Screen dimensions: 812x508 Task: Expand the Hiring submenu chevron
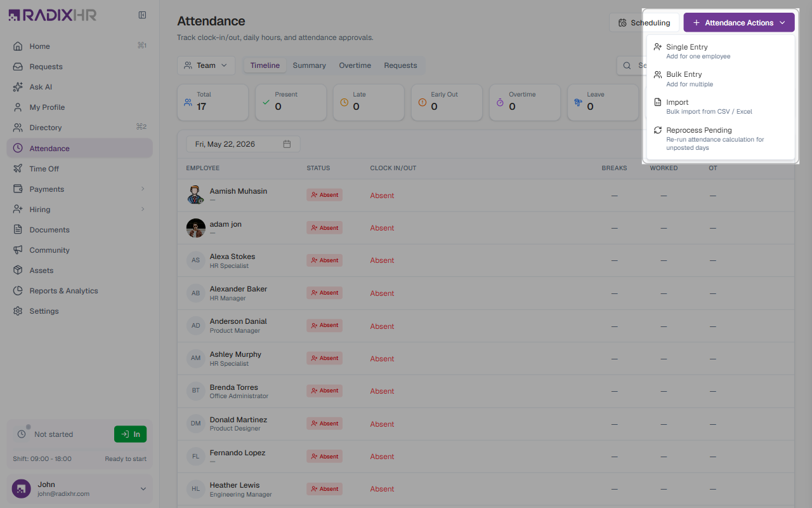coord(143,209)
